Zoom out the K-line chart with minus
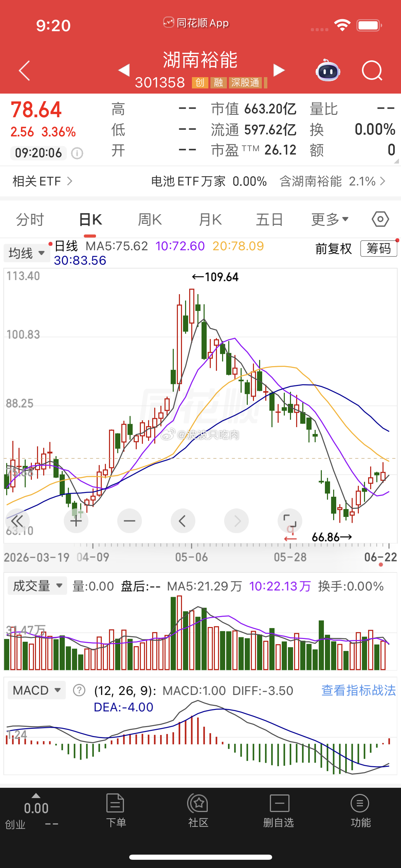401x868 pixels. point(130,521)
